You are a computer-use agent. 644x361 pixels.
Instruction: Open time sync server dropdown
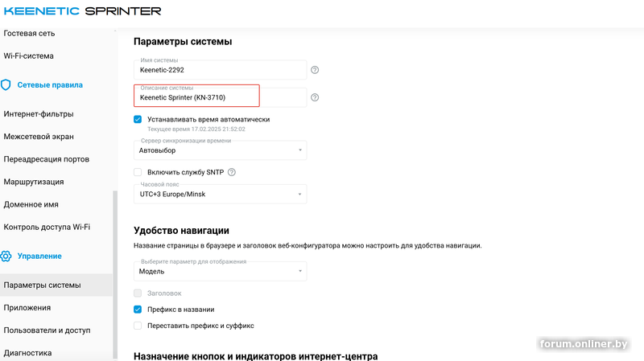point(220,150)
